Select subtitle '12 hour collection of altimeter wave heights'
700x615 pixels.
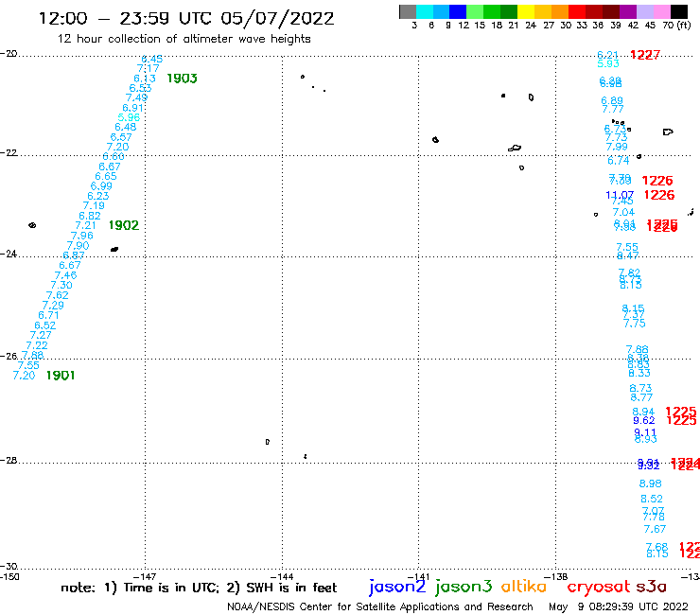pos(184,39)
